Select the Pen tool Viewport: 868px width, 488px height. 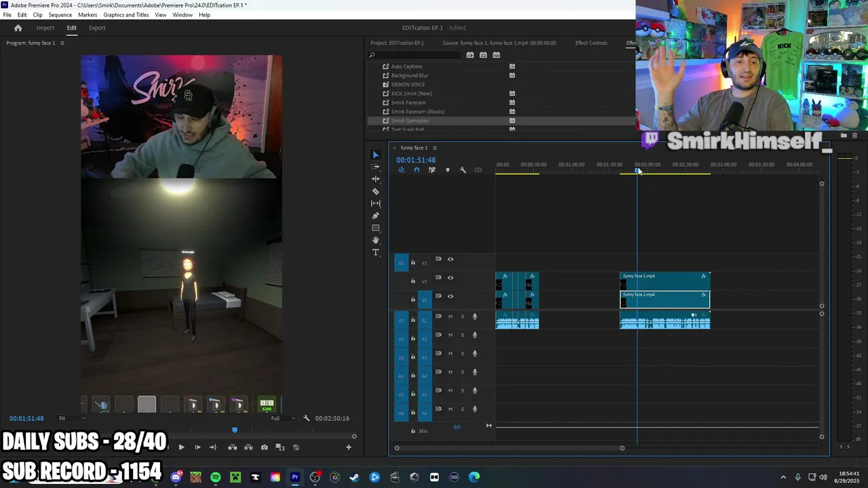pyautogui.click(x=376, y=216)
